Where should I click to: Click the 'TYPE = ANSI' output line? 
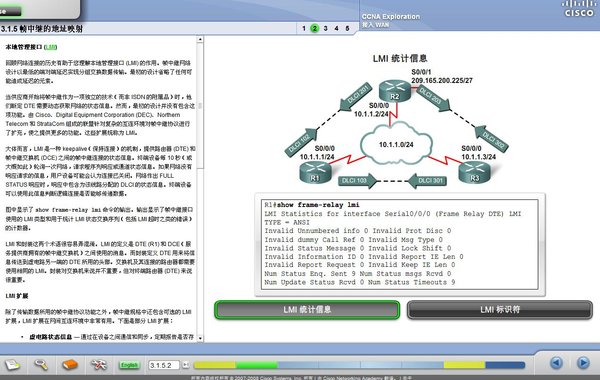[287, 222]
